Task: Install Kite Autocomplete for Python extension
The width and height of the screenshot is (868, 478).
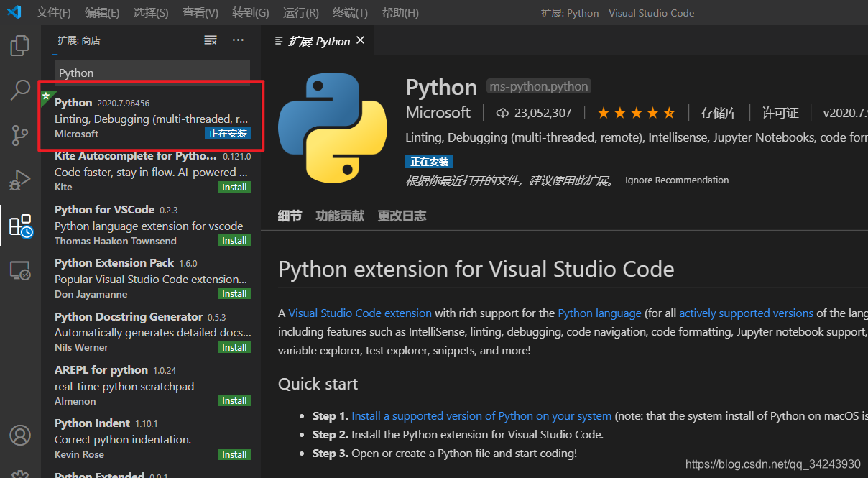Action: (x=234, y=187)
